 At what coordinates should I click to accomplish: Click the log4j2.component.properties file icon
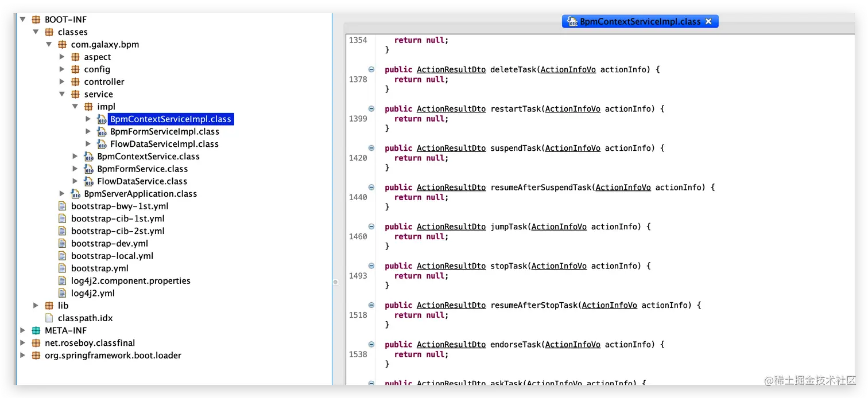[63, 281]
